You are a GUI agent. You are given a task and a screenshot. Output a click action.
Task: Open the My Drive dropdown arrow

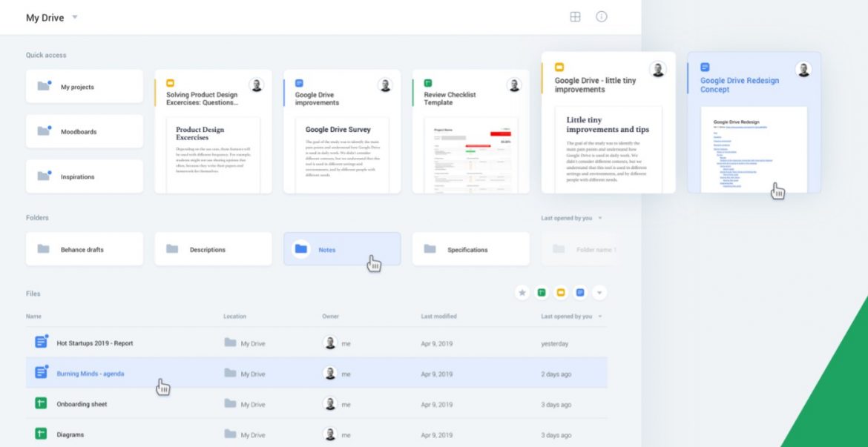(x=73, y=17)
